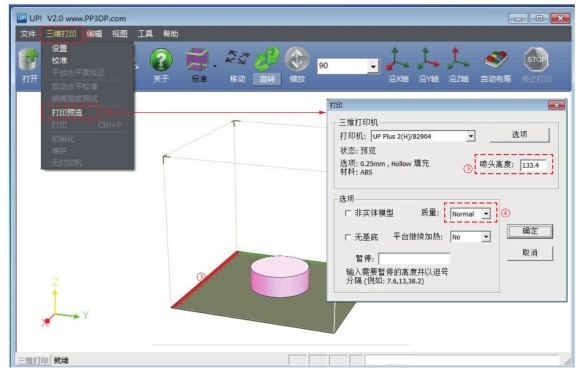Expand the quality Normal dropdown
588x374 pixels.
pos(486,214)
